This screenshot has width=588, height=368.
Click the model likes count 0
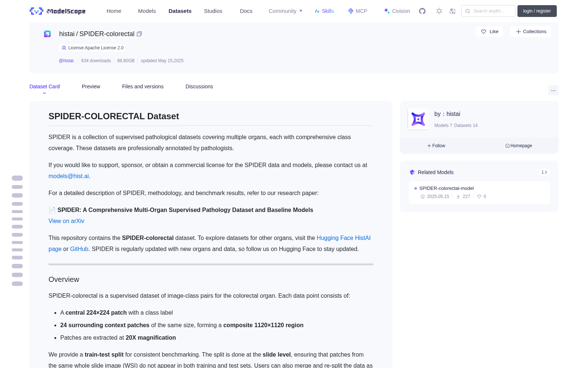point(485,197)
